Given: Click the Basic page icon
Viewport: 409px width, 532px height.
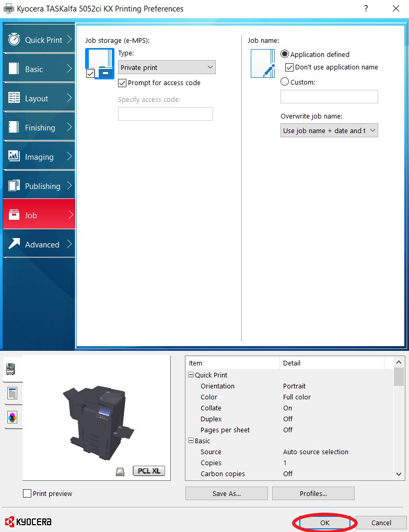Looking at the screenshot, I should pos(14,68).
